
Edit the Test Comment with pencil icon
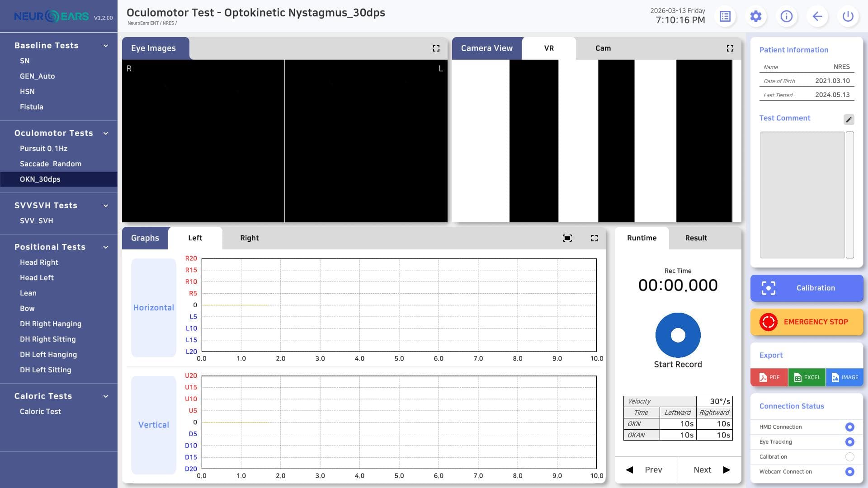849,119
